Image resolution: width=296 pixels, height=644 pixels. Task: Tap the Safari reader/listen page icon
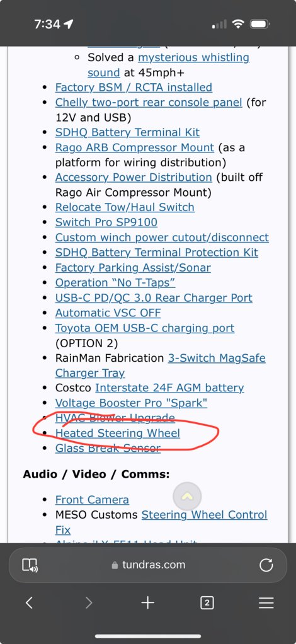[x=30, y=565]
